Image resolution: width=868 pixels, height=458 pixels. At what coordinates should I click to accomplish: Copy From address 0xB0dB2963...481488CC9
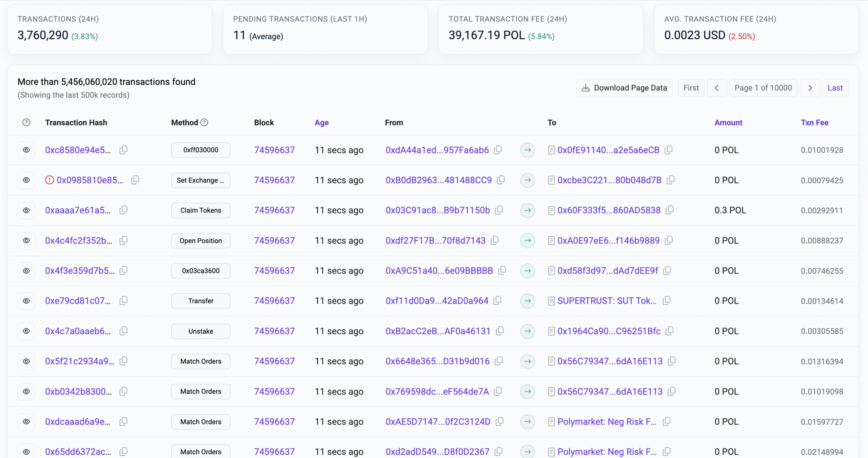(x=501, y=180)
